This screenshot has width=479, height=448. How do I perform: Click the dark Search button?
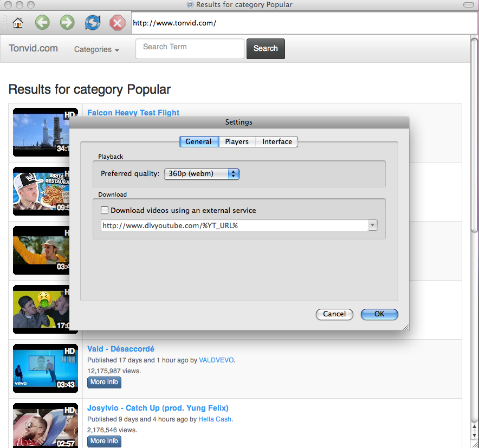point(266,49)
